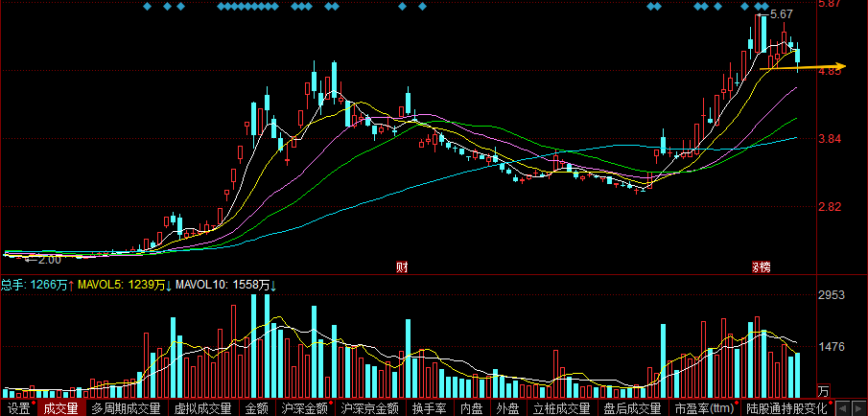Click the 2.82 price axis value

832,206
